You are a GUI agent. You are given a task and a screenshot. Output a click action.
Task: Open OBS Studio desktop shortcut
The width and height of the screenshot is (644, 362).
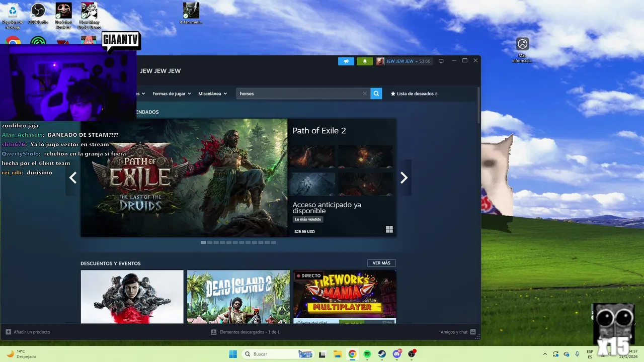pyautogui.click(x=38, y=14)
